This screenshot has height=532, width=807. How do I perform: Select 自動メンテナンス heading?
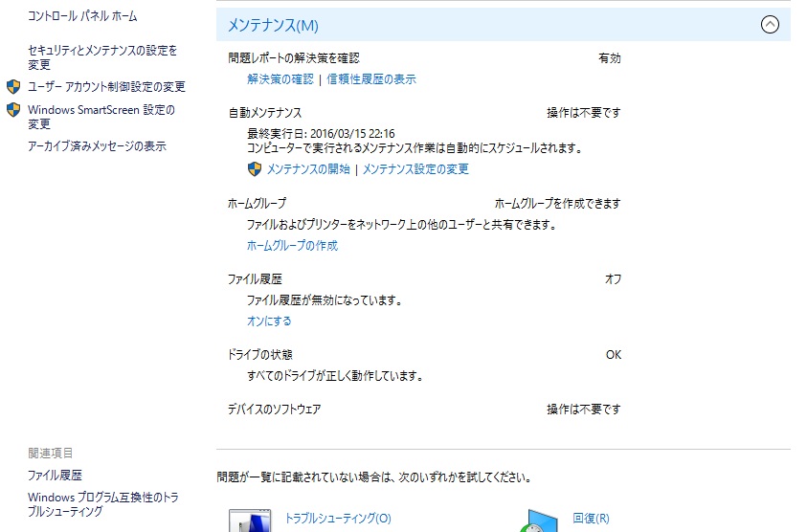(265, 113)
